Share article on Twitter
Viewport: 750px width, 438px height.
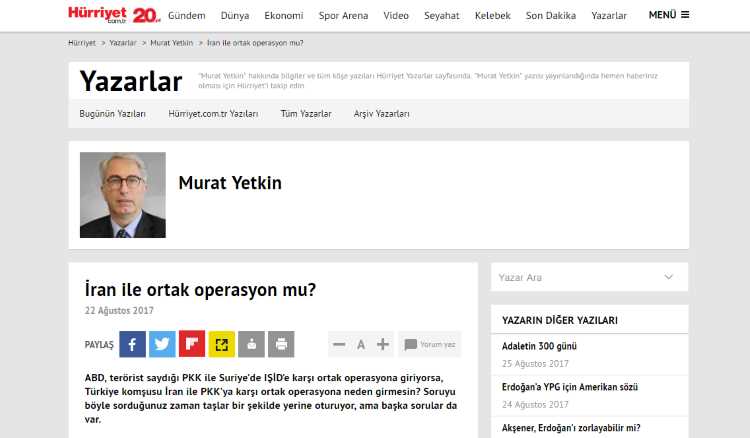point(162,344)
